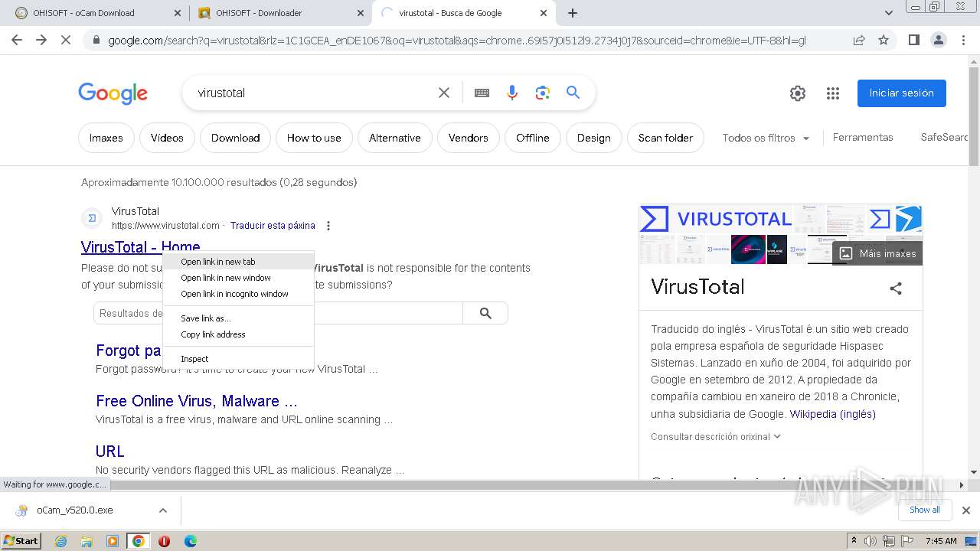Viewport: 980px width, 551px height.
Task: Expand Consultar descrición orixinal
Action: [716, 436]
